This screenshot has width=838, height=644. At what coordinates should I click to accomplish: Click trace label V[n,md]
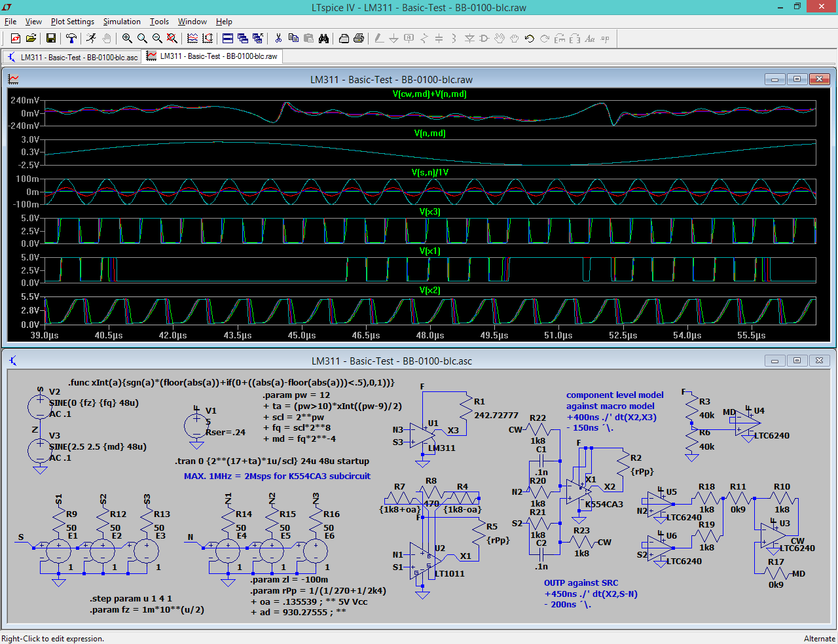[429, 134]
